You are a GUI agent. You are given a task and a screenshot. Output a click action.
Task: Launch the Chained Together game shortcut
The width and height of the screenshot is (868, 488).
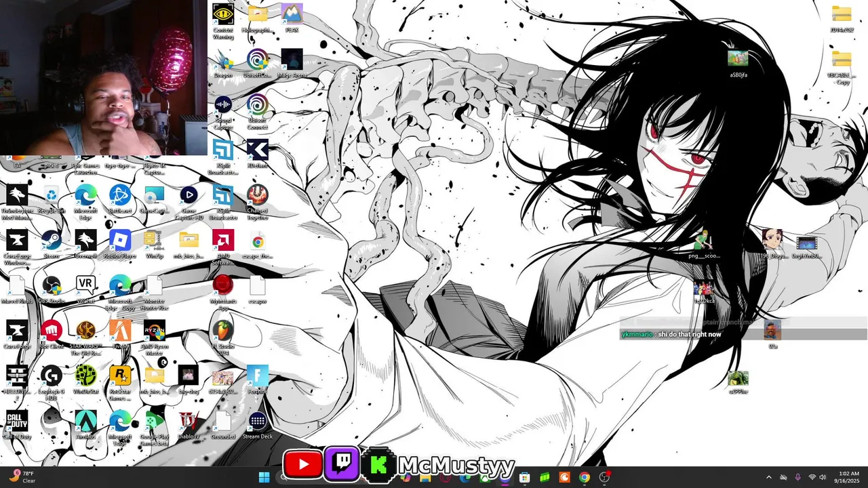(257, 202)
